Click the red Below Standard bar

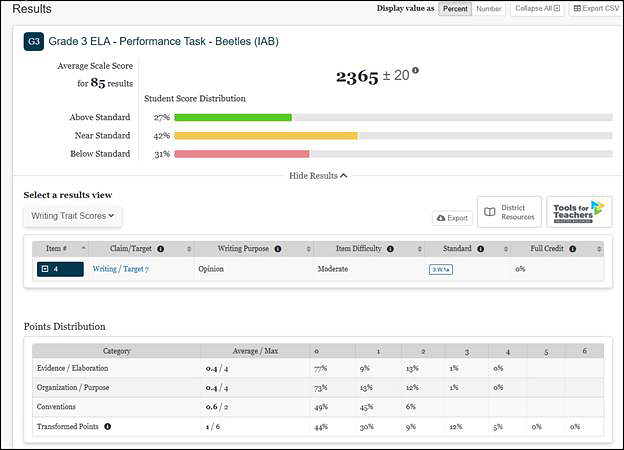tap(242, 154)
